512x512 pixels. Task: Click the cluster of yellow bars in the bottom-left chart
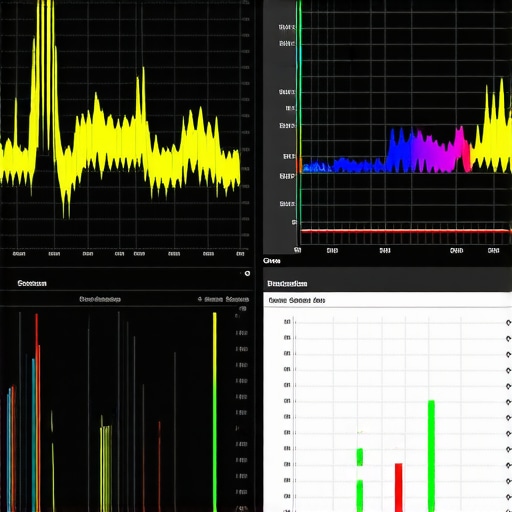coord(106,468)
